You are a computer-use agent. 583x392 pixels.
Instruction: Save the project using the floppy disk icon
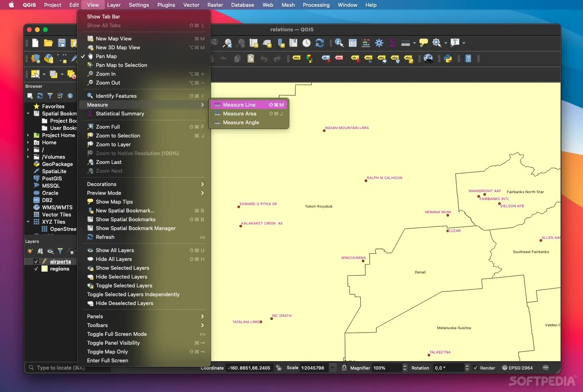point(61,43)
